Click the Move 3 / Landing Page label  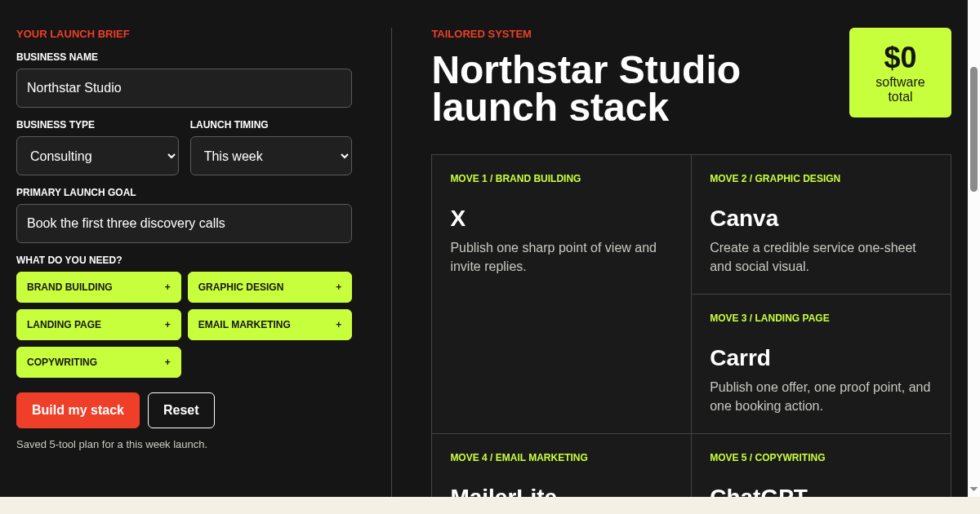[769, 318]
